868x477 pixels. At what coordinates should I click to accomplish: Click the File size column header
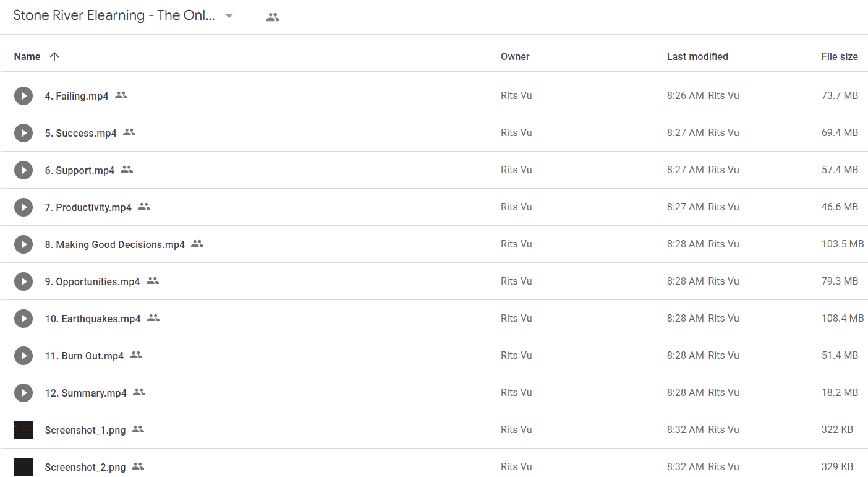point(840,56)
